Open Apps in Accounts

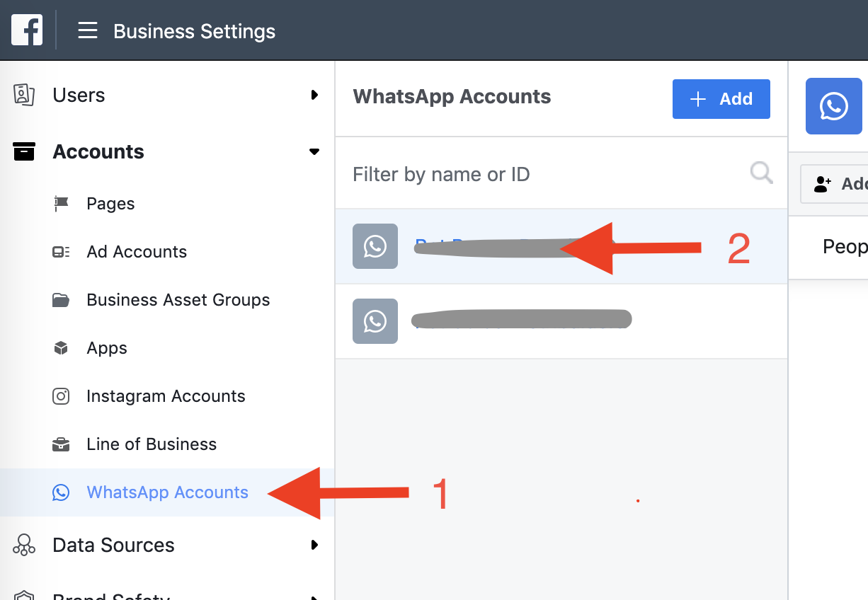coord(107,348)
